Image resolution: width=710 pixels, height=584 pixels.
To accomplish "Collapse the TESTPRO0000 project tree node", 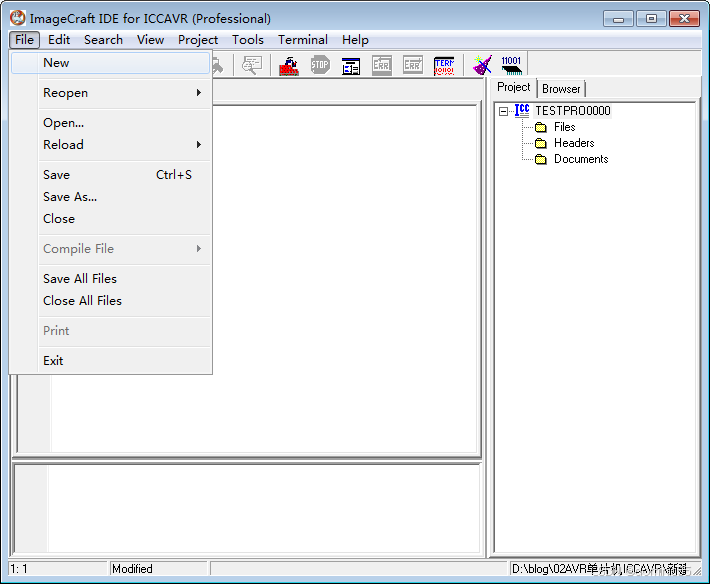I will click(x=503, y=111).
